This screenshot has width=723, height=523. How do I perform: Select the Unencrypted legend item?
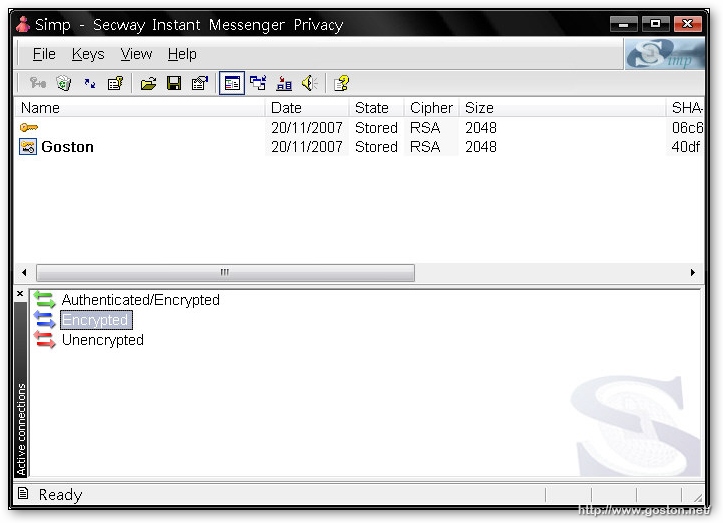(102, 340)
